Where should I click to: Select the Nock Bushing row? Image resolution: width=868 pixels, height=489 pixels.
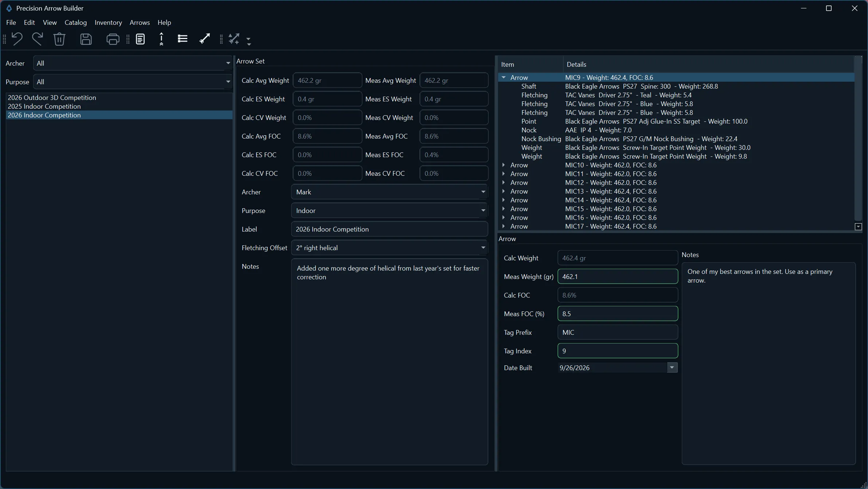[676, 139]
